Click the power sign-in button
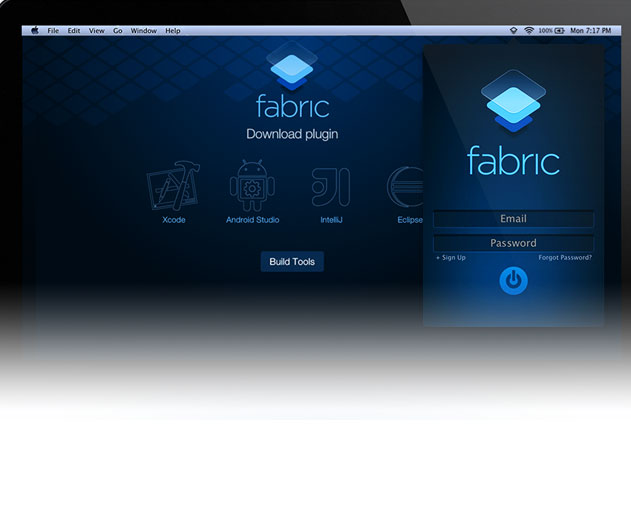 (513, 281)
